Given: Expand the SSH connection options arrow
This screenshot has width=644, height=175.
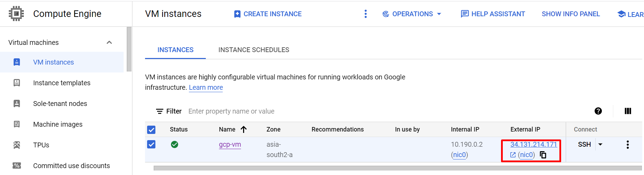Looking at the screenshot, I should coord(600,145).
